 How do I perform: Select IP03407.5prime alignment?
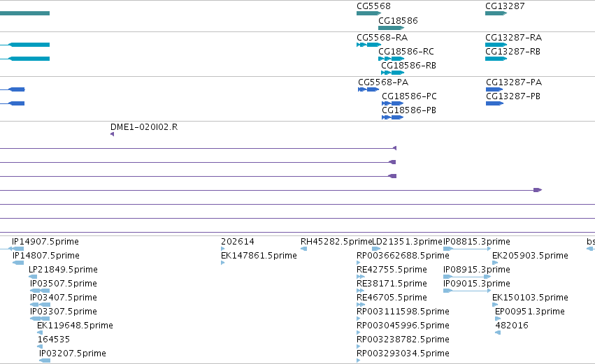(40, 305)
